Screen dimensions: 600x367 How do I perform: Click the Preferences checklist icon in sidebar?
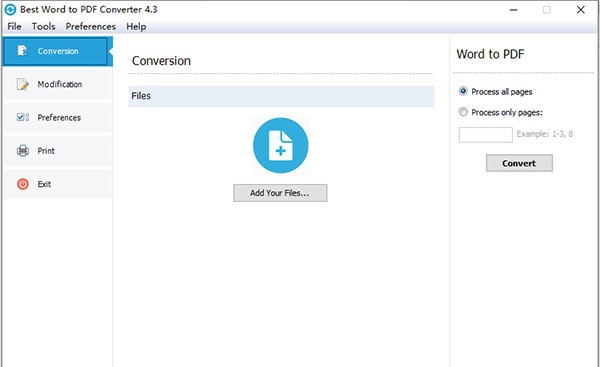(23, 117)
